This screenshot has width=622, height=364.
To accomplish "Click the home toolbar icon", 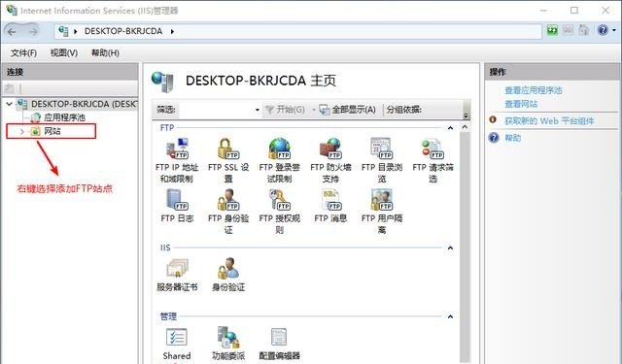I will pos(583,30).
